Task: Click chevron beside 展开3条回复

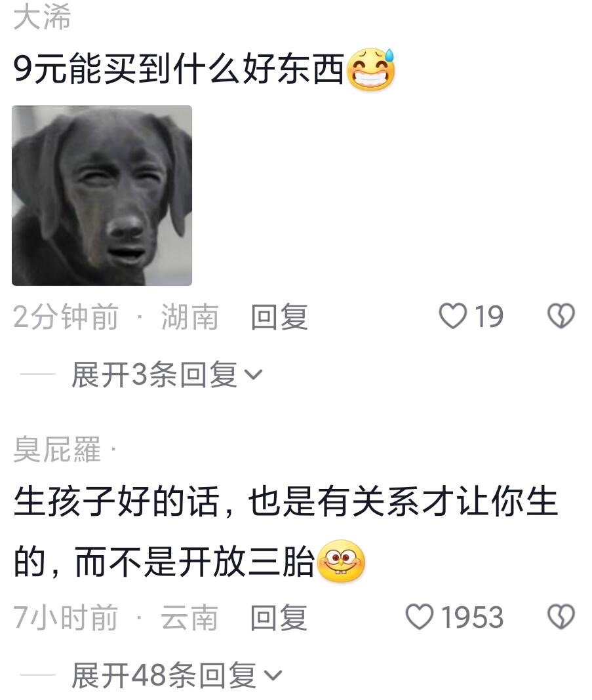Action: pyautogui.click(x=254, y=374)
